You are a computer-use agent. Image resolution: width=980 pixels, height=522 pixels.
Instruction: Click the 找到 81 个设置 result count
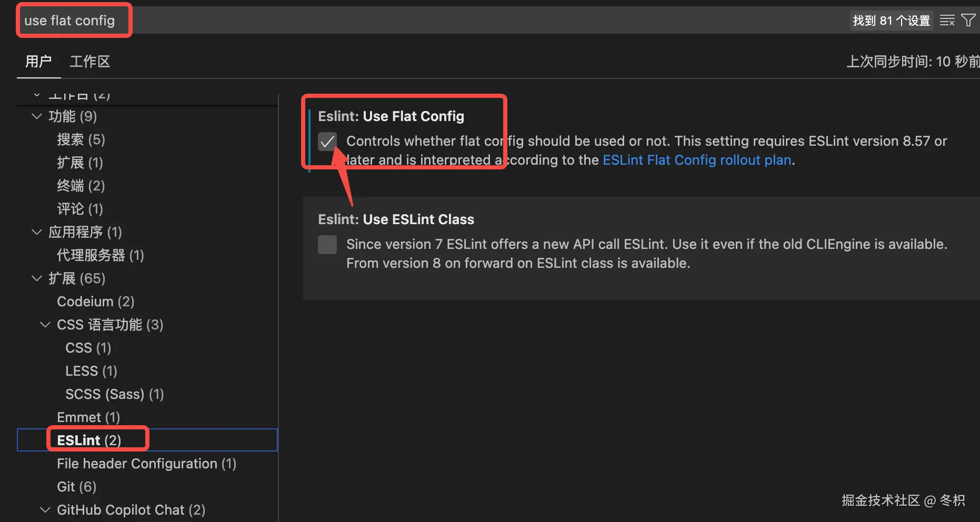pos(892,21)
